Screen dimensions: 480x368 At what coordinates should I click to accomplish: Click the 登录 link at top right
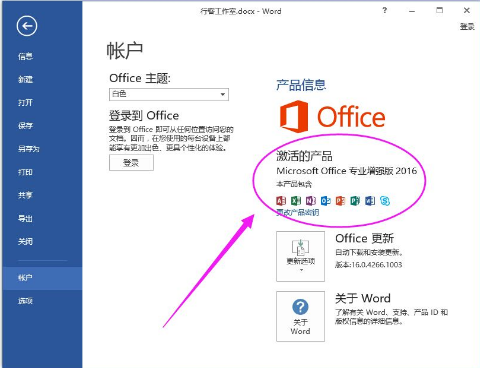pyautogui.click(x=467, y=27)
